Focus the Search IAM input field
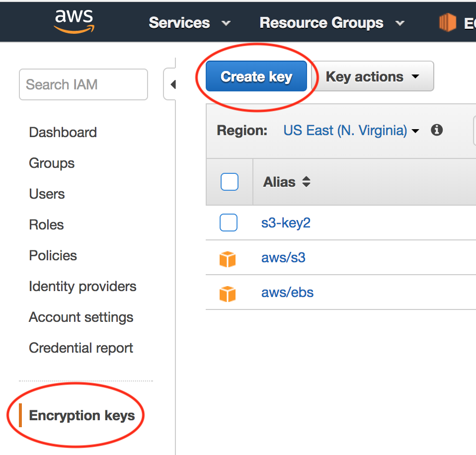476x455 pixels. (83, 84)
